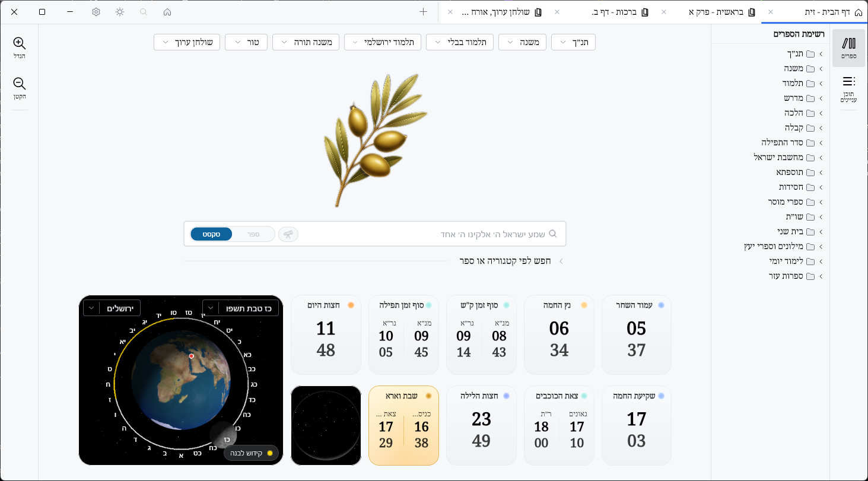The width and height of the screenshot is (868, 481).
Task: Click the starry night sky thumbnail
Action: coord(326,425)
